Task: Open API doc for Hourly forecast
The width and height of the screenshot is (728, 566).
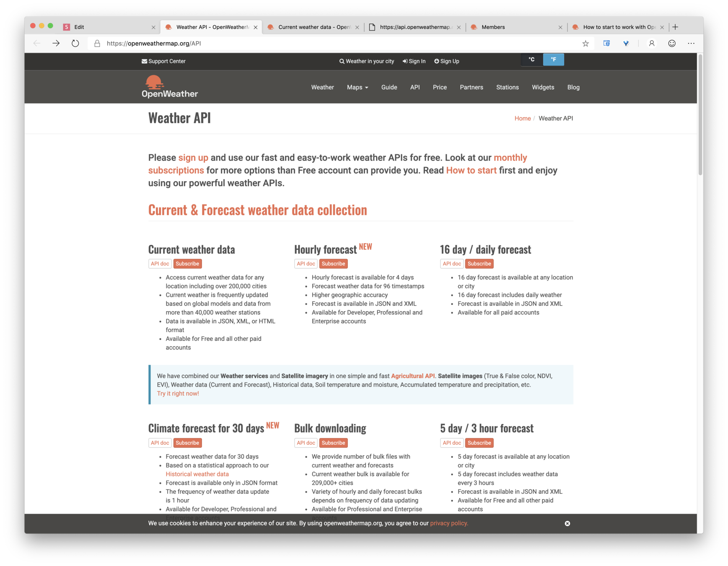Action: 306,264
